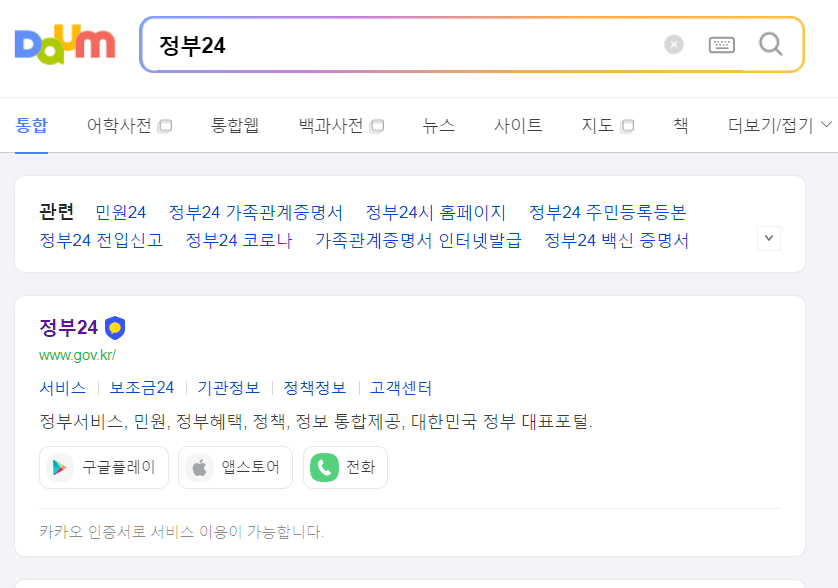Click the magnifier search icon
Viewport: 838px width, 588px height.
pos(769,44)
